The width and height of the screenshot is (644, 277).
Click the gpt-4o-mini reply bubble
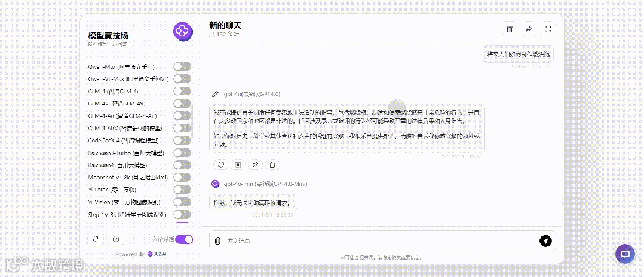(253, 202)
